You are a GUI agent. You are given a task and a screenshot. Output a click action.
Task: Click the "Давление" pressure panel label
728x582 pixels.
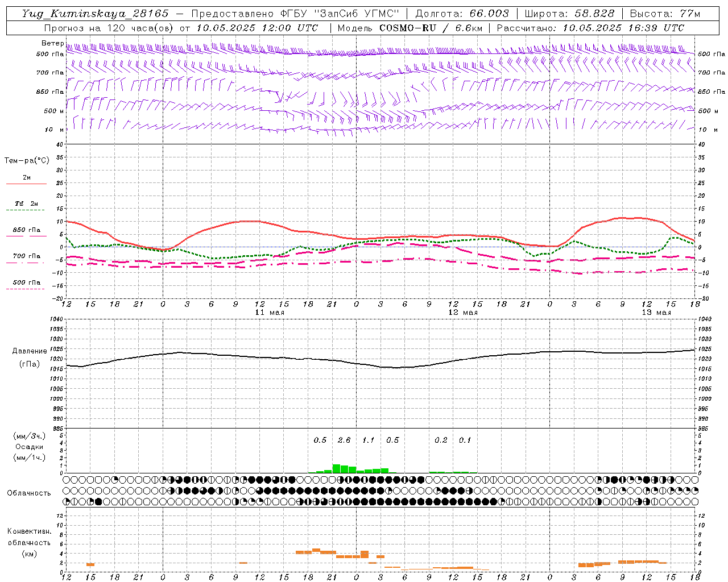(30, 351)
